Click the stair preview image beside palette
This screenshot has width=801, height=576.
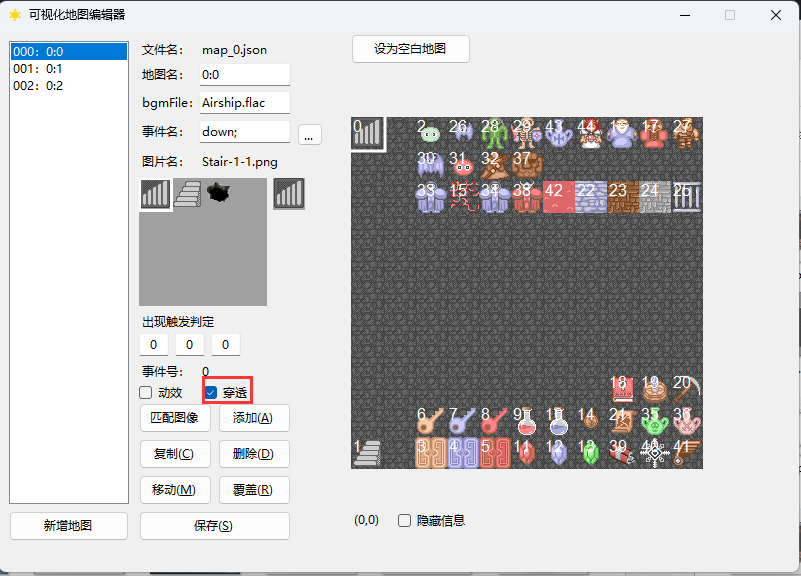(289, 194)
